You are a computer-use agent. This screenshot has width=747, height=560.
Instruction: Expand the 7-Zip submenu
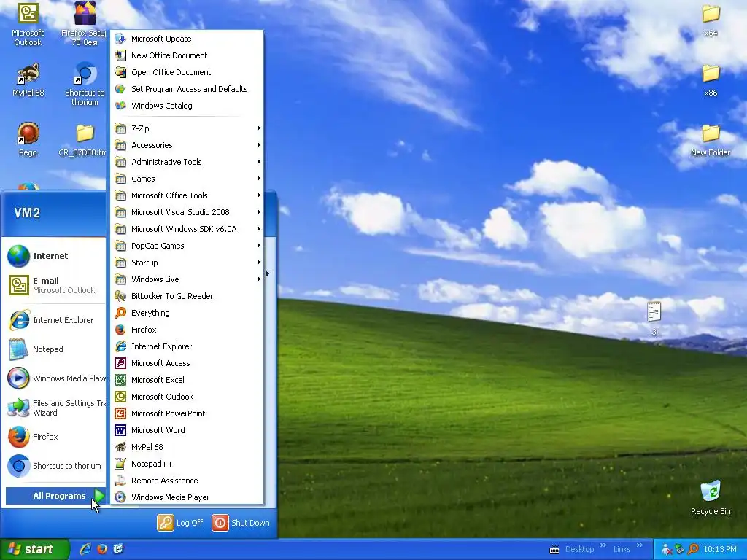187,128
